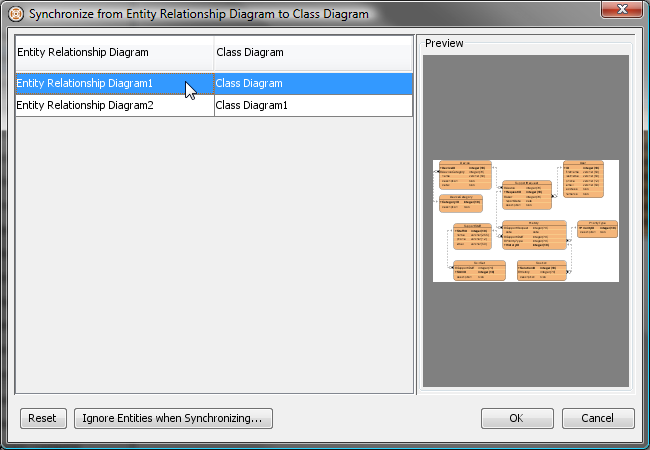Click the empty area below the table rows
Image resolution: width=650 pixels, height=450 pixels.
point(214,254)
